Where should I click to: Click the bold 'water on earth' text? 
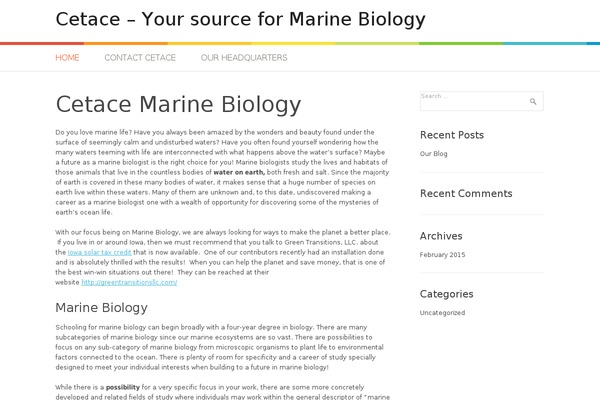coord(239,172)
